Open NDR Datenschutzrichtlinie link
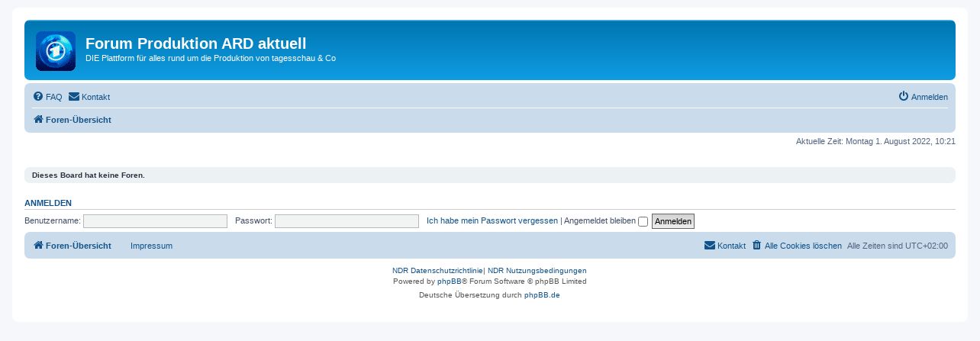 (437, 271)
